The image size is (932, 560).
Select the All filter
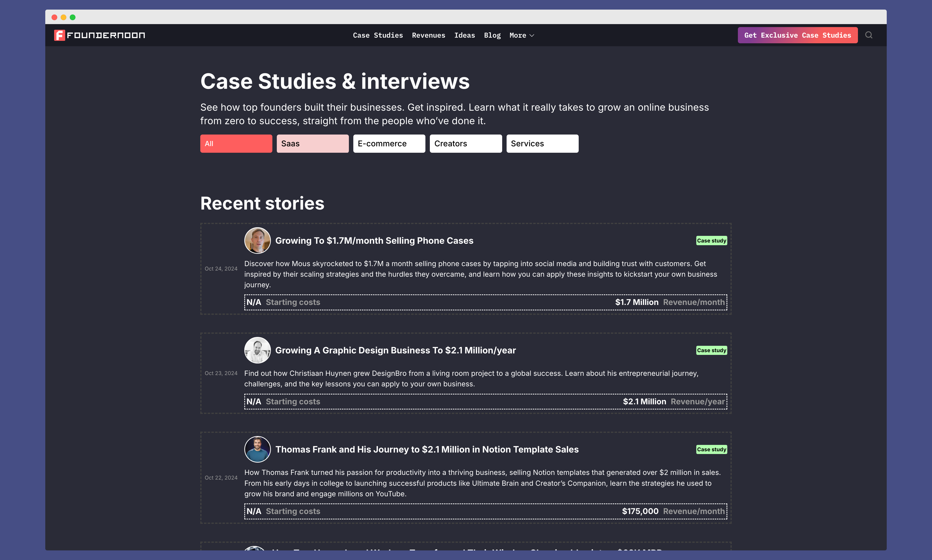[236, 143]
